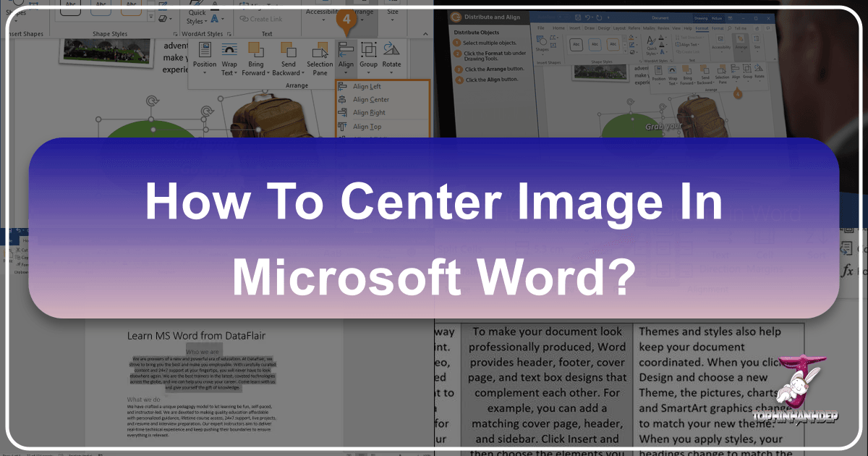Image resolution: width=868 pixels, height=456 pixels.
Task: Click the Text Fill color swatch
Action: [215, 18]
